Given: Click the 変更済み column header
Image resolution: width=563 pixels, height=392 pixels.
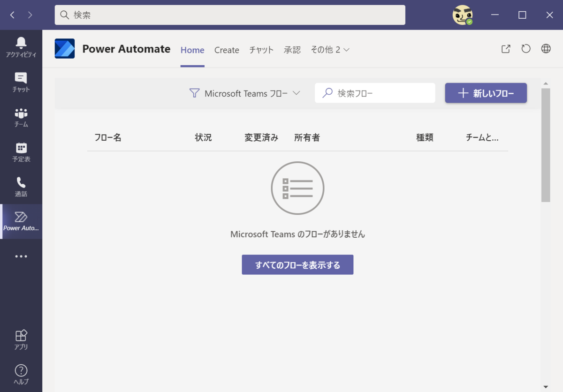Looking at the screenshot, I should tap(261, 137).
